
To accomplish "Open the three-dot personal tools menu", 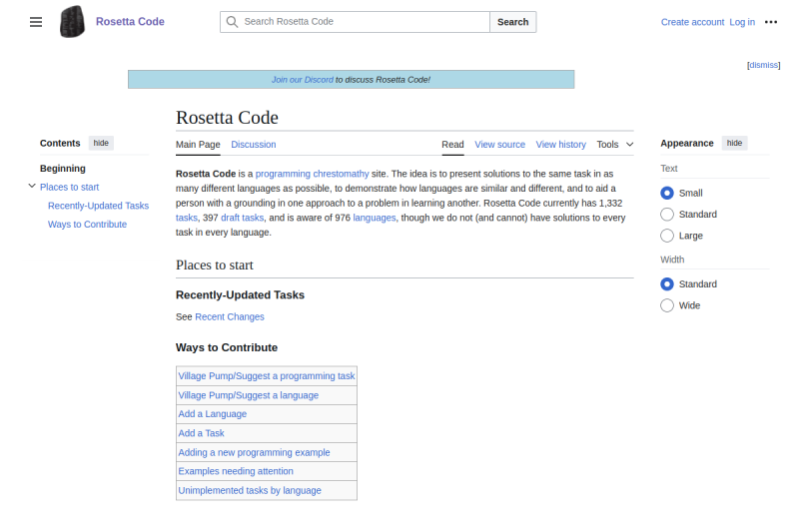I will click(x=771, y=22).
